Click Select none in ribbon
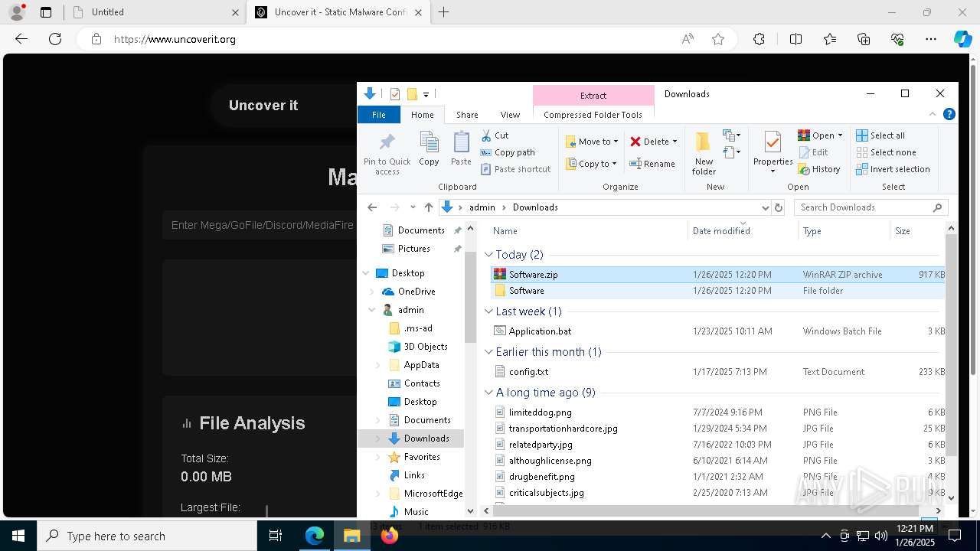Viewport: 980px width, 551px height. click(886, 152)
